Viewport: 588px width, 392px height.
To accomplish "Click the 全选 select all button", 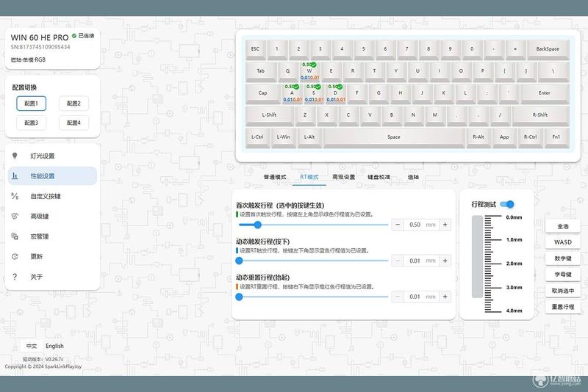I will tap(563, 227).
